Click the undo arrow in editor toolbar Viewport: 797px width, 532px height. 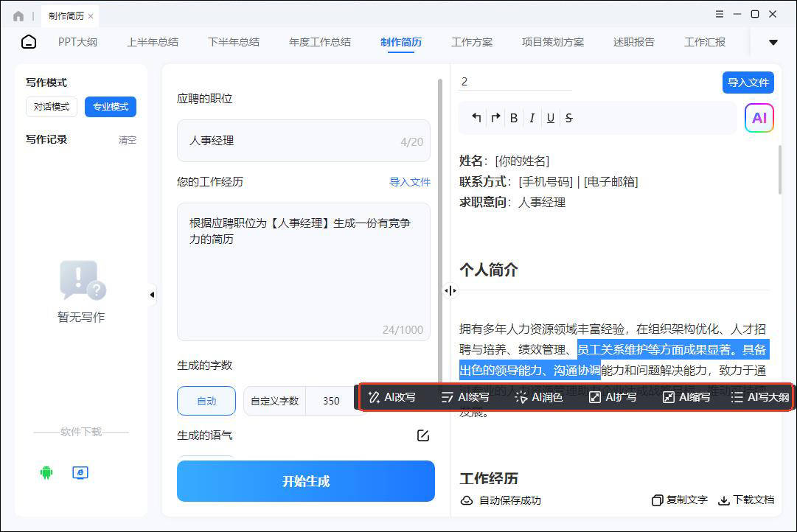click(477, 118)
